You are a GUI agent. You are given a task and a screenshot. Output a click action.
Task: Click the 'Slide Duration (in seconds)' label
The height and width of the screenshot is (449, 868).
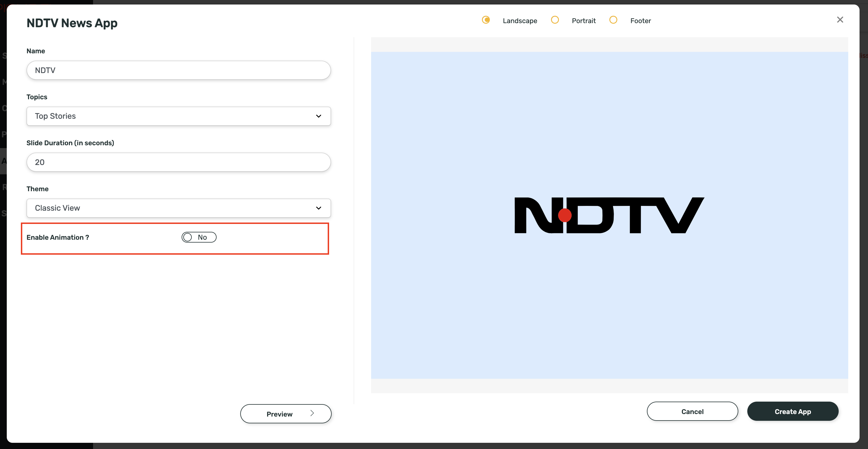click(x=71, y=143)
